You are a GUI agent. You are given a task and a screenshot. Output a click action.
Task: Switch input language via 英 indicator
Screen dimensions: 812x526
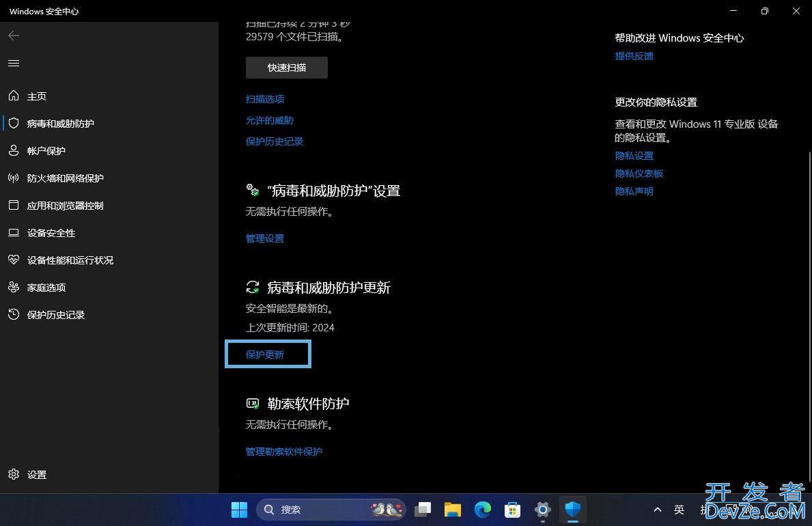(679, 510)
